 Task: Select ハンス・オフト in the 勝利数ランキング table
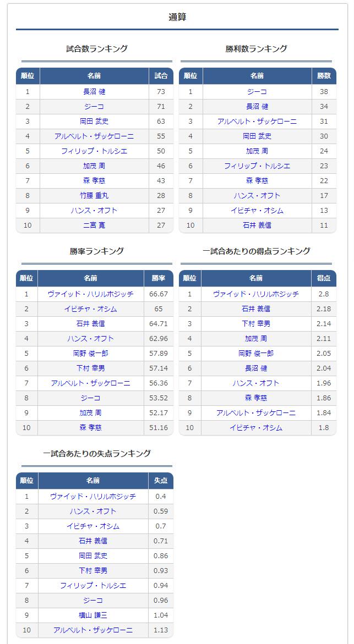[257, 195]
